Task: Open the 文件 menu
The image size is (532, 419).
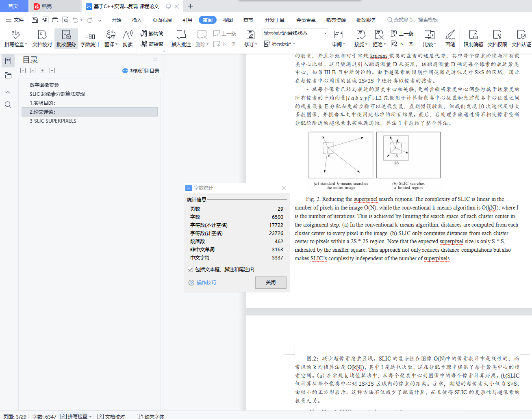Action: [x=15, y=20]
